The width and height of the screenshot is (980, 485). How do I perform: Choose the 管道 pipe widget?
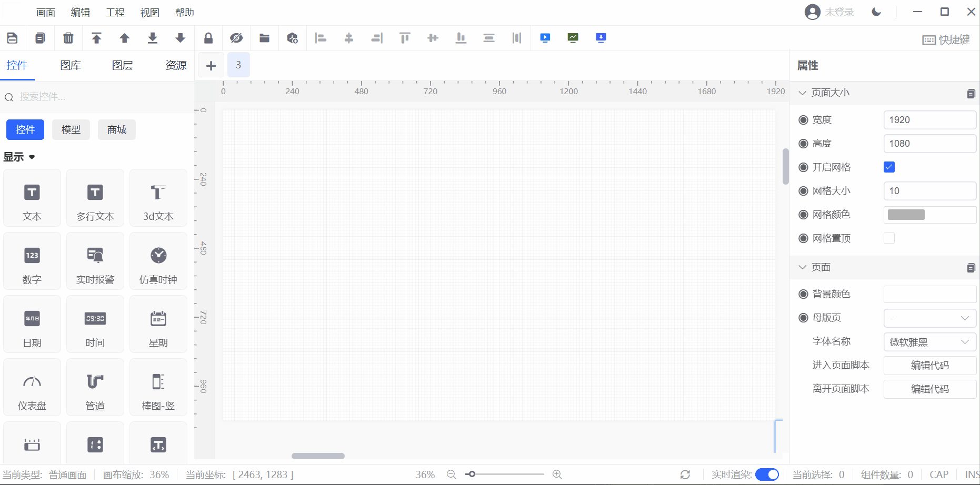[95, 387]
